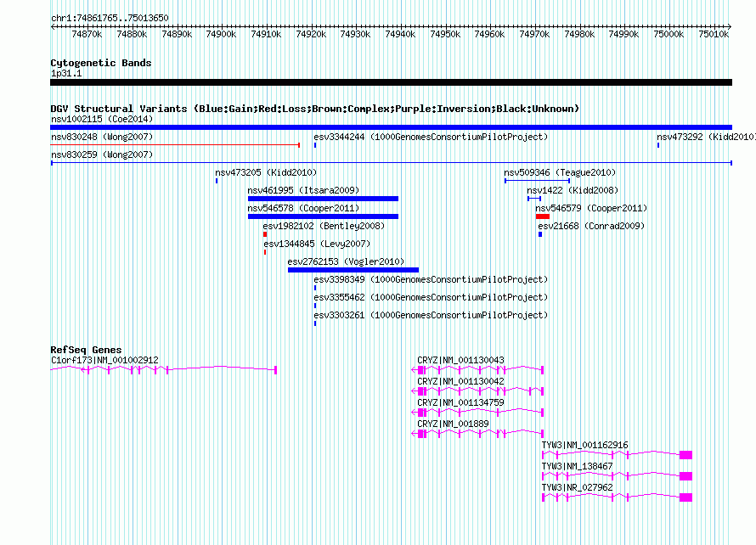Select the esv1982102 (Bentley2008) red marker
756x545 pixels.
[265, 234]
